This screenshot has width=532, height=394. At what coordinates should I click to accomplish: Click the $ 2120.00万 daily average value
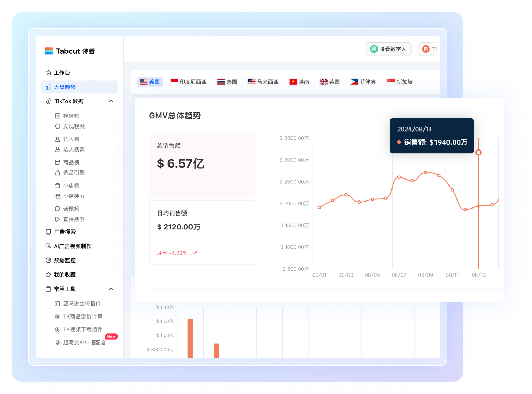[x=179, y=227]
